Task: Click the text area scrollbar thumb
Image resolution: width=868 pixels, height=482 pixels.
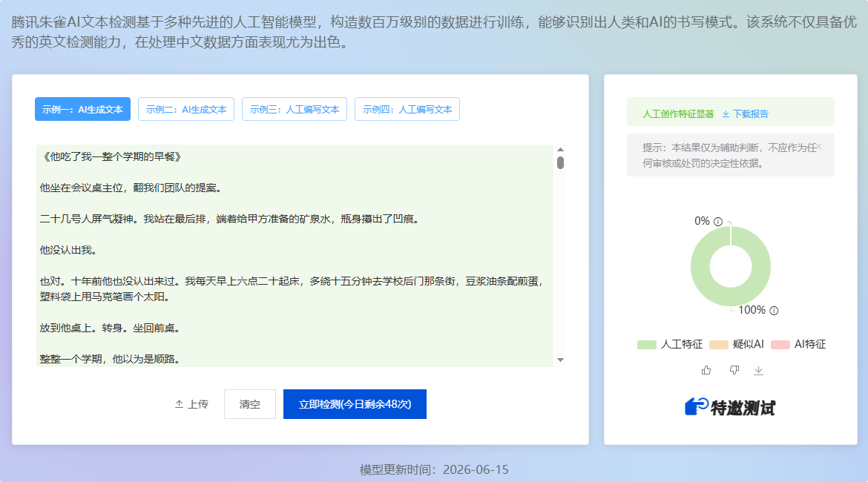Action: point(560,162)
